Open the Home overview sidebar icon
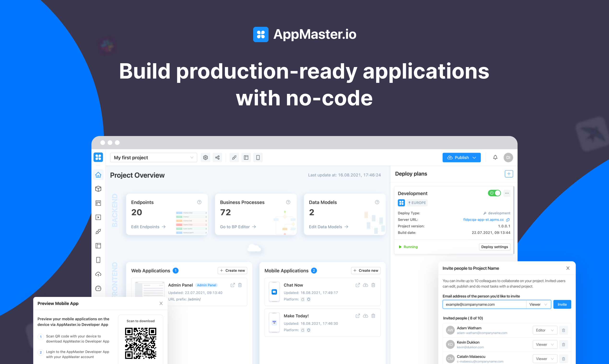Viewport: 609px width, 364px height. [98, 175]
